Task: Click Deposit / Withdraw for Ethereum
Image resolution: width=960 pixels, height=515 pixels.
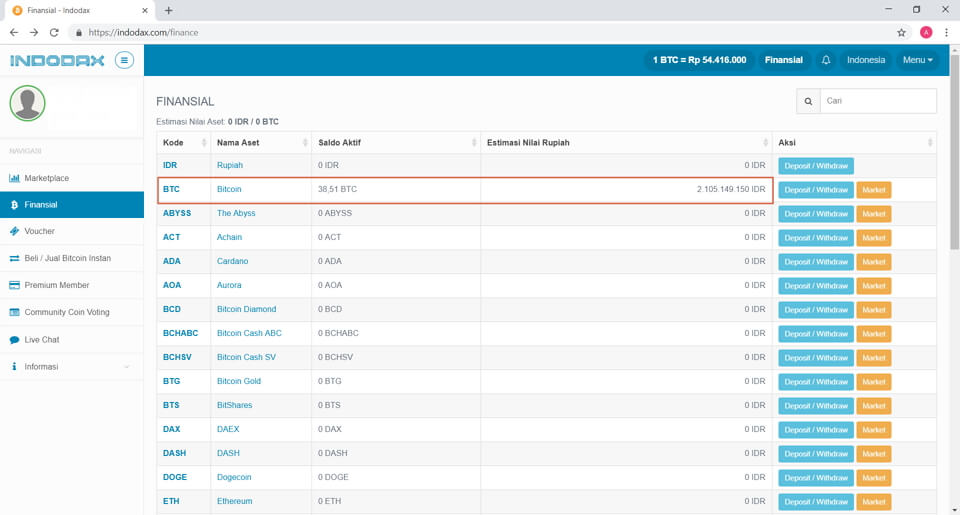Action: [816, 502]
